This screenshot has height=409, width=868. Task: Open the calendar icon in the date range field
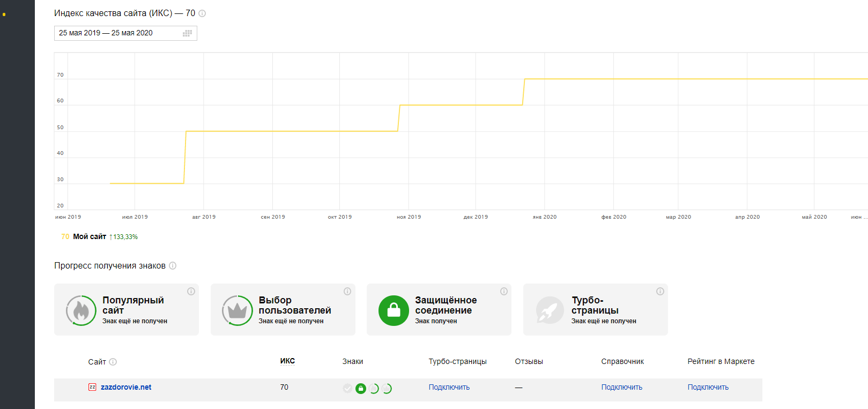click(x=187, y=33)
